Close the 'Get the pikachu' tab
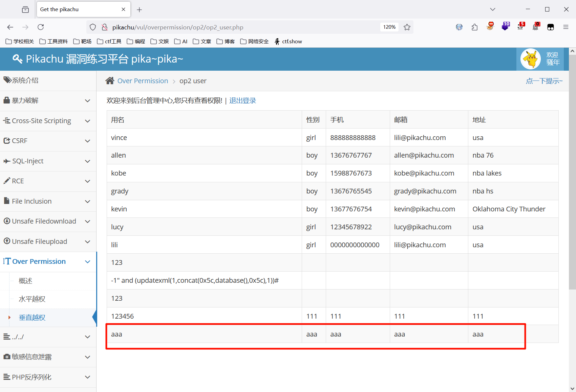The height and width of the screenshot is (392, 576). [123, 9]
